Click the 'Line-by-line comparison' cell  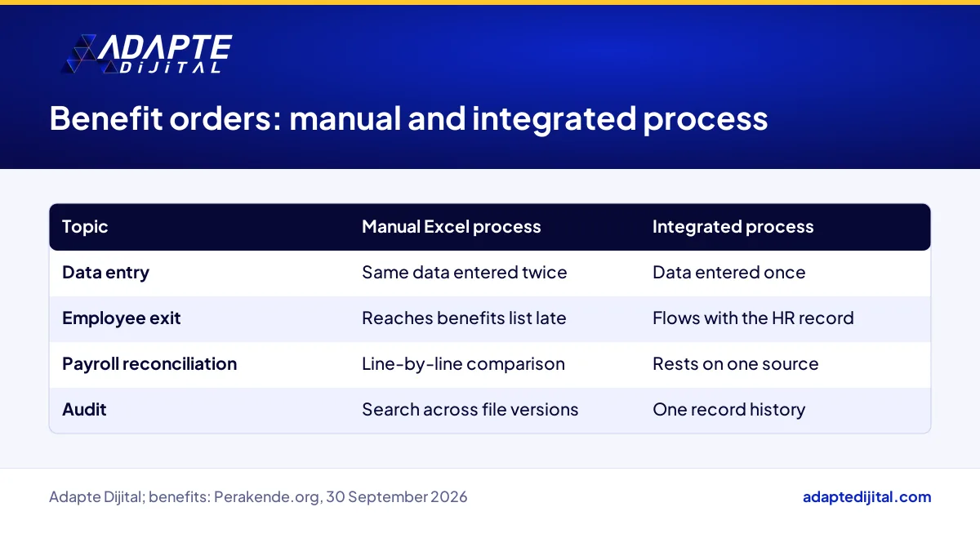(x=463, y=364)
